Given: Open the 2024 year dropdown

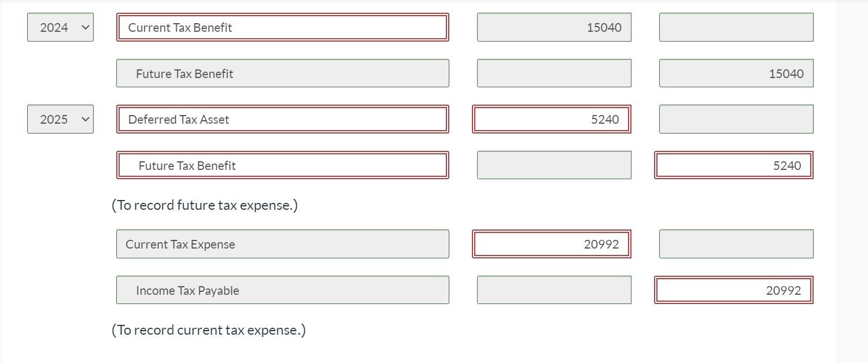Looking at the screenshot, I should [x=60, y=27].
